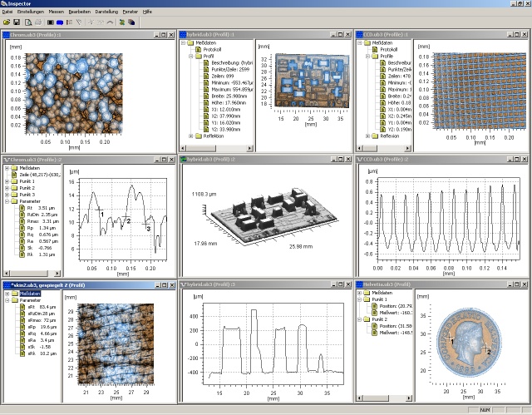
Task: Click the Printer toolbar icon
Action: [39, 22]
